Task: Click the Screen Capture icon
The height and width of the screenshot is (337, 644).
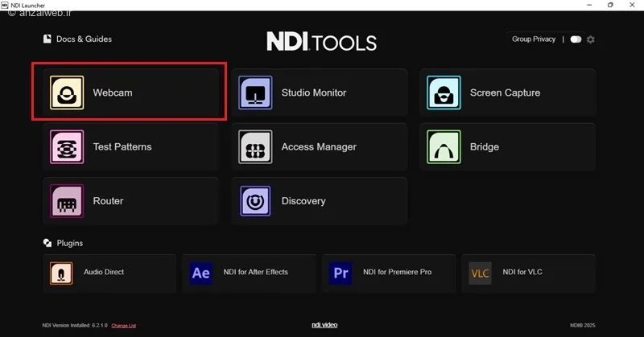Action: (x=444, y=92)
